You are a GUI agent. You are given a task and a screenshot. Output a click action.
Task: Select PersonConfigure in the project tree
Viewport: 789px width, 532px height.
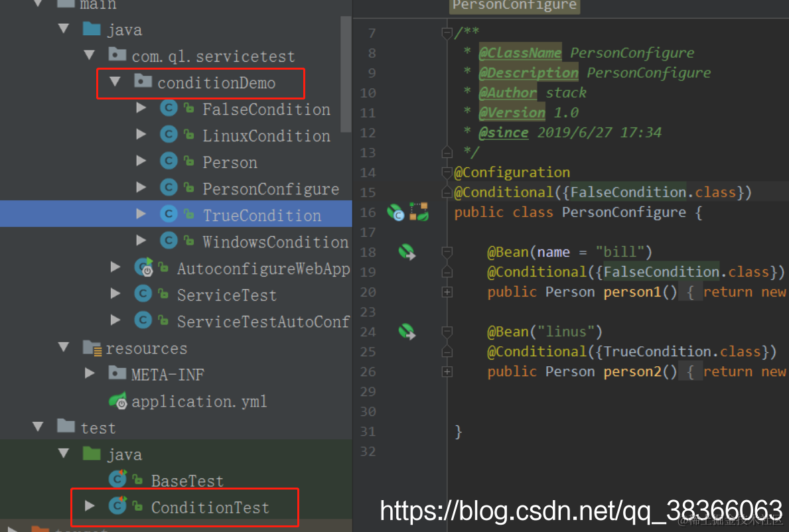(271, 189)
